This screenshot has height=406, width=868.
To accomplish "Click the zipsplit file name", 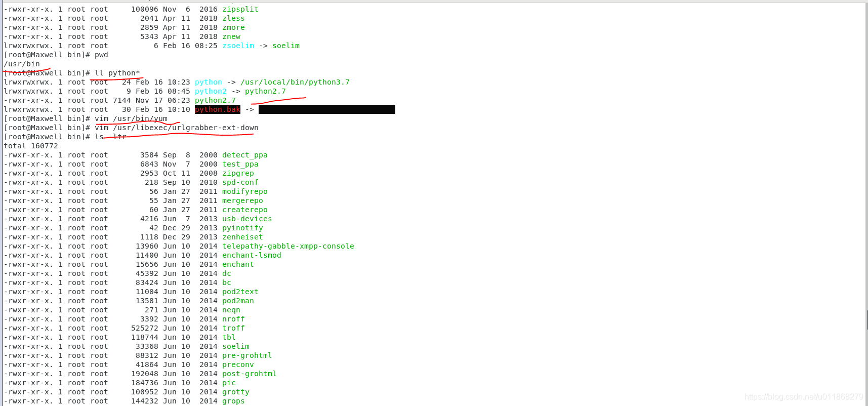I will click(240, 9).
